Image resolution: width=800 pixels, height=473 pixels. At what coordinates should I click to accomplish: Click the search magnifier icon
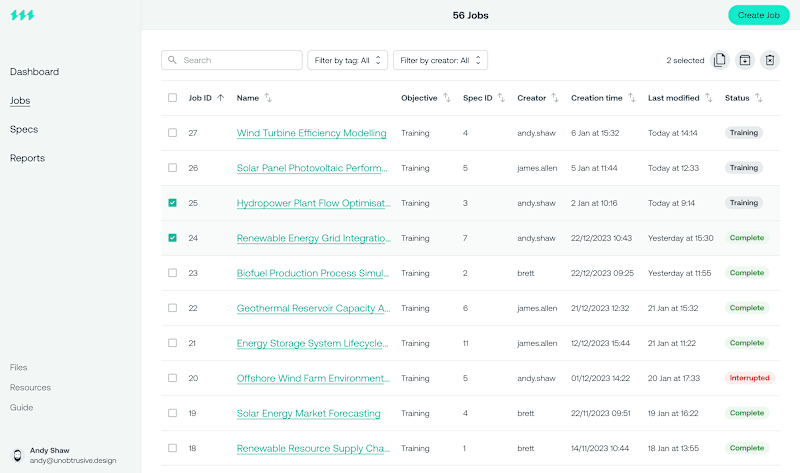172,60
